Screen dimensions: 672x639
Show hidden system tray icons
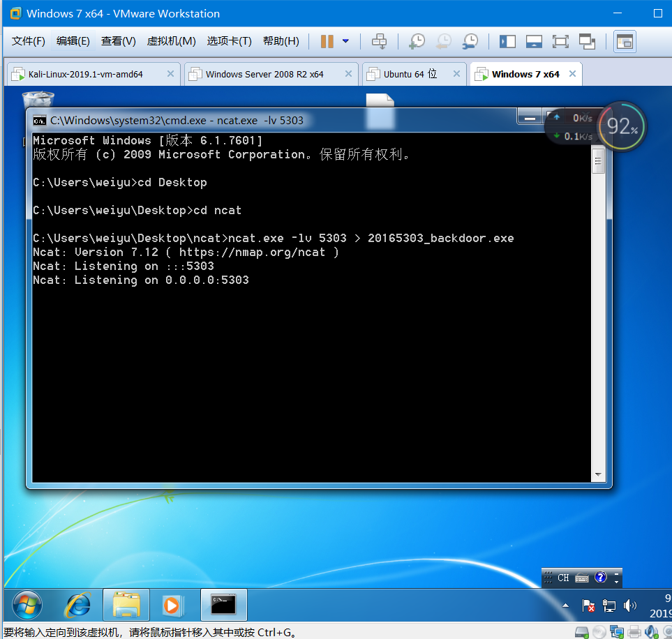click(x=565, y=606)
